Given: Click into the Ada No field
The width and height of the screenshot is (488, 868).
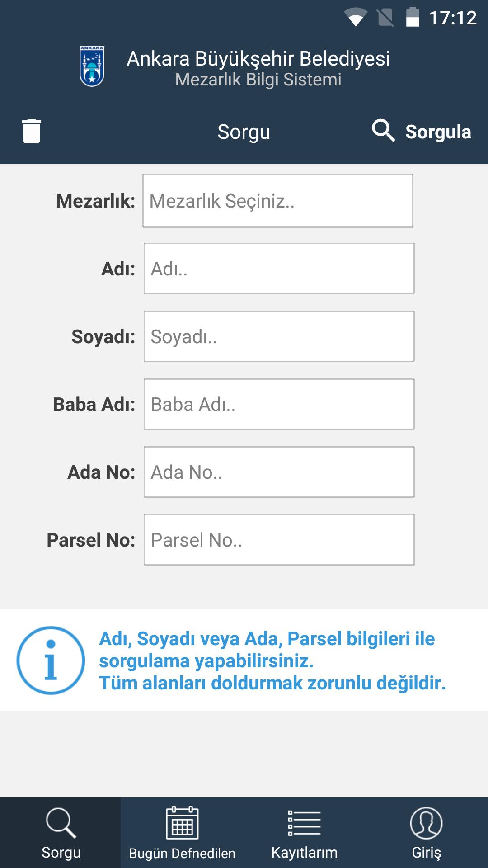Looking at the screenshot, I should coord(279,472).
